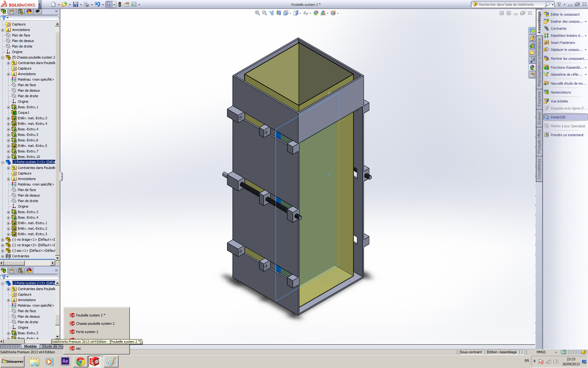Viewport: 588px width, 368px height.
Task: Choose sac in window popup list
Action: coord(78,348)
